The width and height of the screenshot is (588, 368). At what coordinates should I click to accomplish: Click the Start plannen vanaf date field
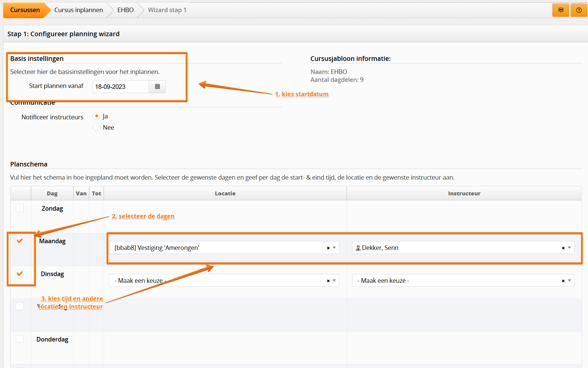pyautogui.click(x=121, y=87)
